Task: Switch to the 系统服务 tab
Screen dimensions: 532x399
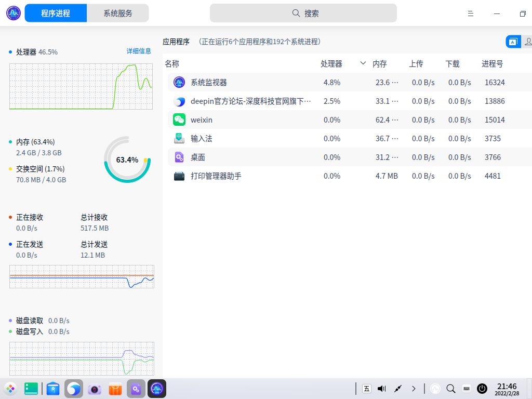Action: (118, 14)
